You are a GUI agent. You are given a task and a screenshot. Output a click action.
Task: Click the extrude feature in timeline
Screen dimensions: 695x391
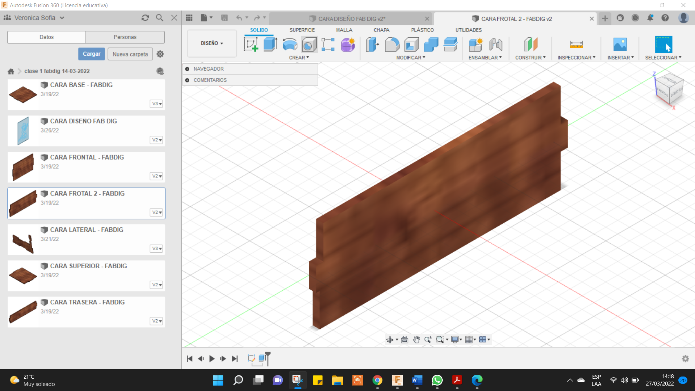click(262, 358)
